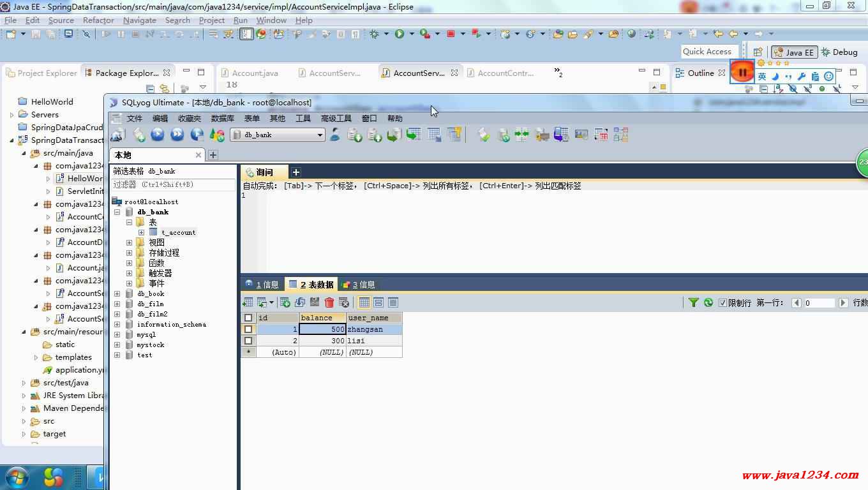Click SQLyog execute all queries icon
Image resolution: width=868 pixels, height=490 pixels.
point(177,135)
